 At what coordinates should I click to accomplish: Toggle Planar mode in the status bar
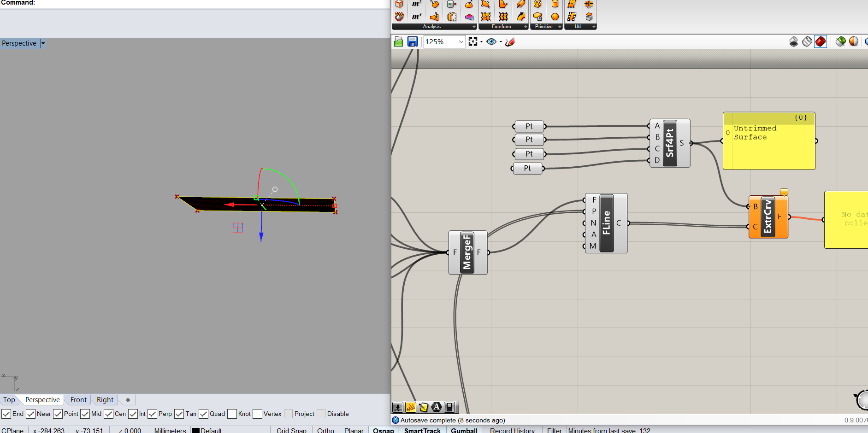pos(354,430)
